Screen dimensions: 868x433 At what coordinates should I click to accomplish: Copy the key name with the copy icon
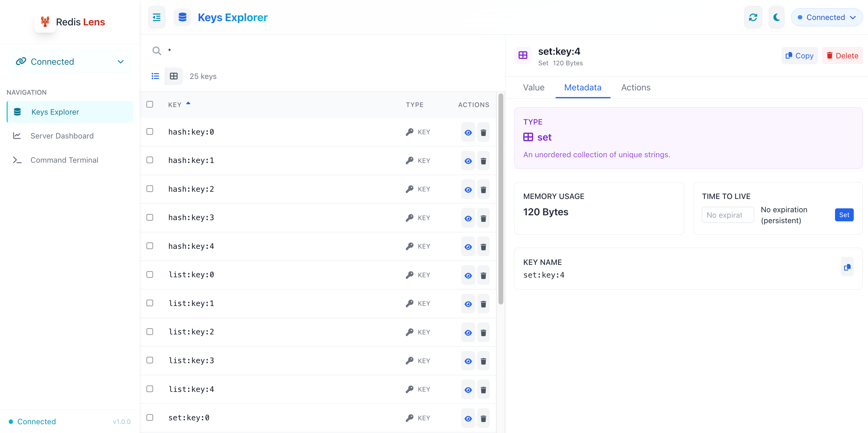(847, 267)
